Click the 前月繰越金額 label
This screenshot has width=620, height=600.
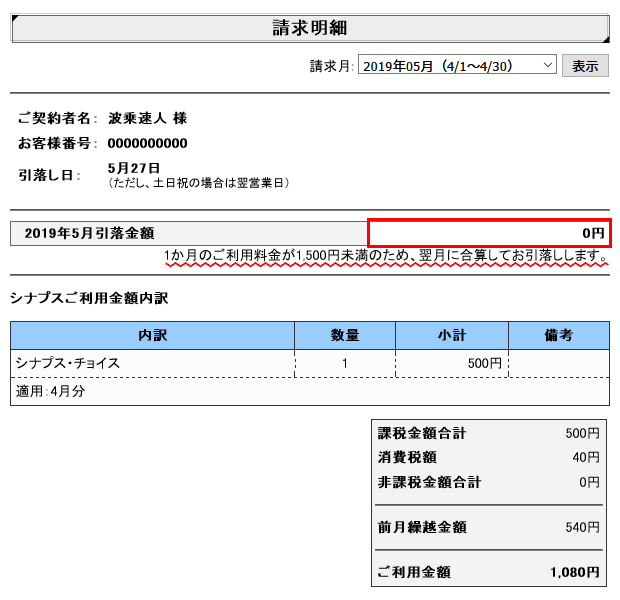coord(422,527)
